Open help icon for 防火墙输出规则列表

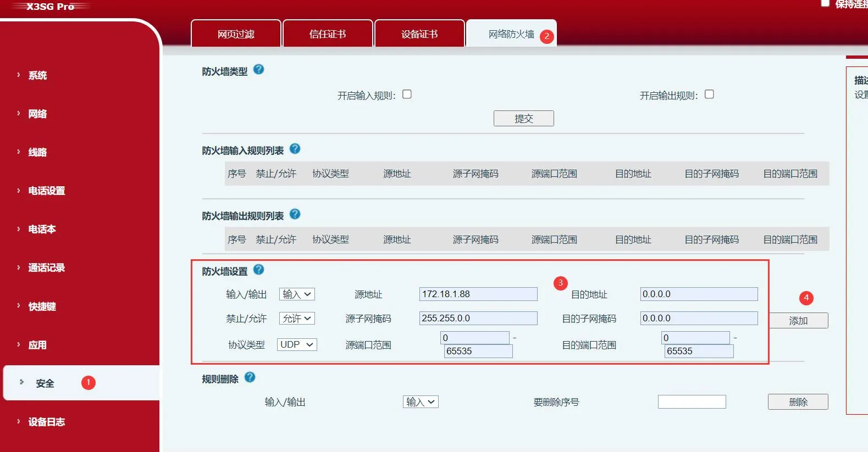coord(295,214)
